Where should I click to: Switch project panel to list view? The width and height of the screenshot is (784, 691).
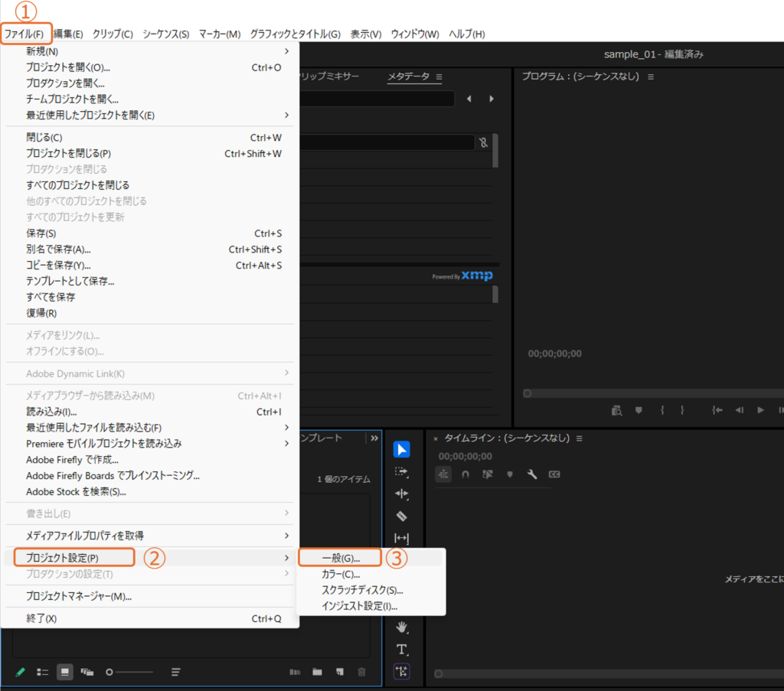pyautogui.click(x=43, y=672)
